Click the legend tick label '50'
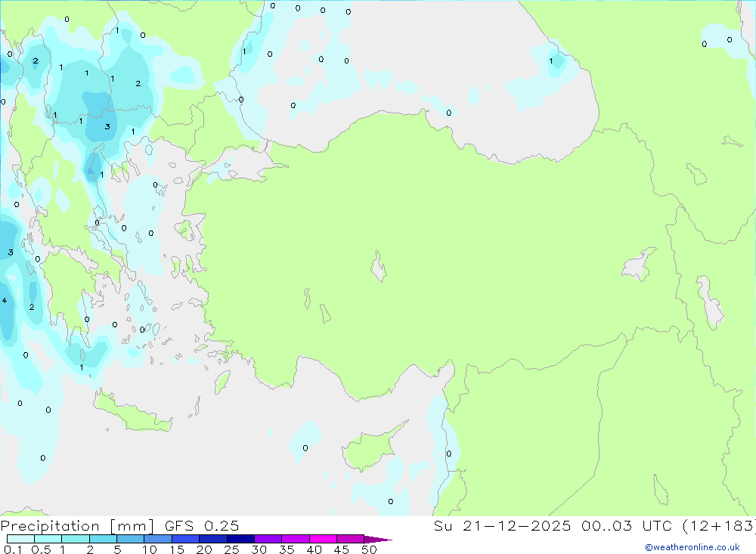This screenshot has width=756, height=554. (x=369, y=549)
